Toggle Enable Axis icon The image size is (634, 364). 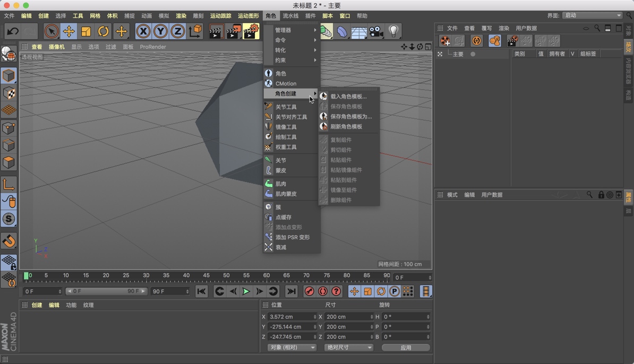[9, 185]
